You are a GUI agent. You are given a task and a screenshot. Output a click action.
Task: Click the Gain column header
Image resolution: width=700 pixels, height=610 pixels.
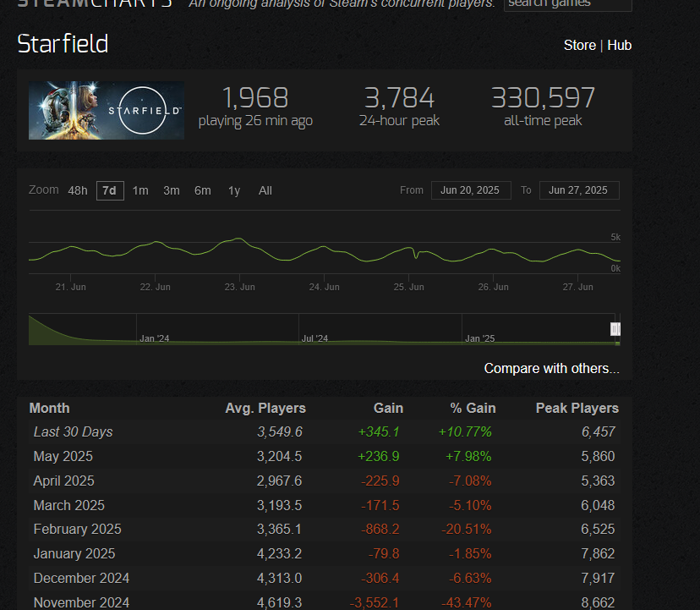click(x=388, y=408)
